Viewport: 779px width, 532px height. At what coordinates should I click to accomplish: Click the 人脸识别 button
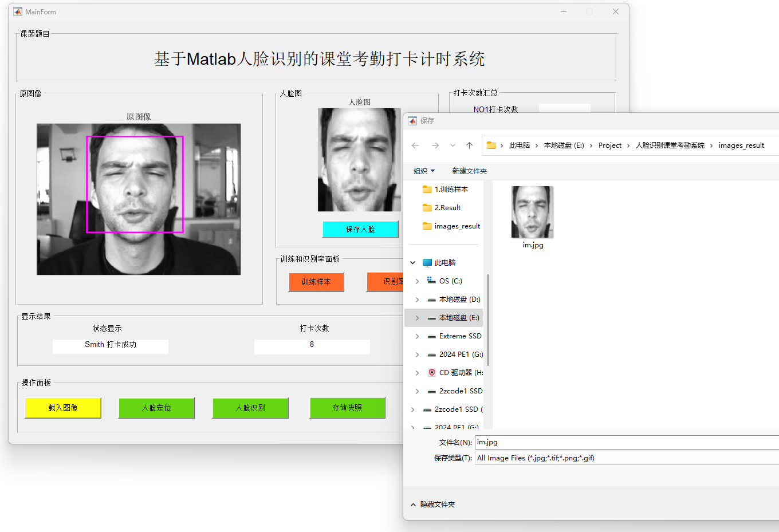[250, 408]
